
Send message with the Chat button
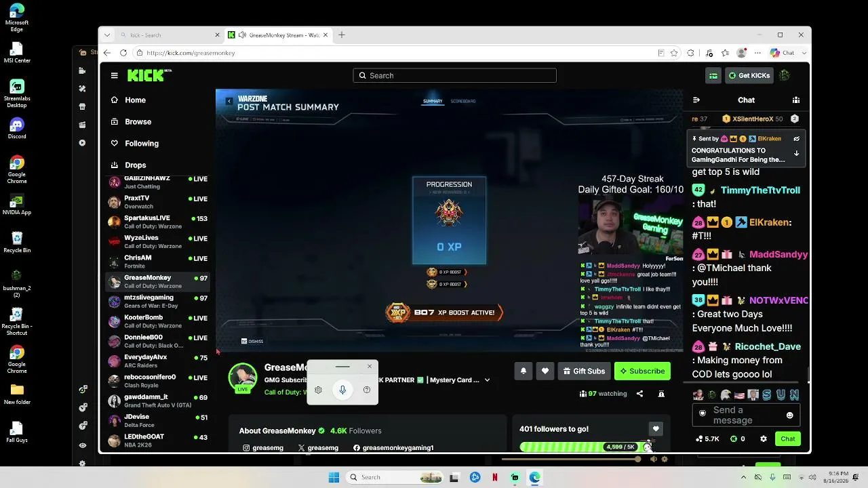click(x=788, y=439)
